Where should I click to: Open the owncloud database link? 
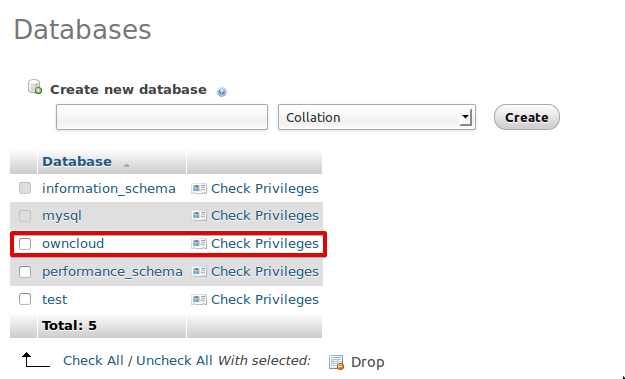click(73, 244)
